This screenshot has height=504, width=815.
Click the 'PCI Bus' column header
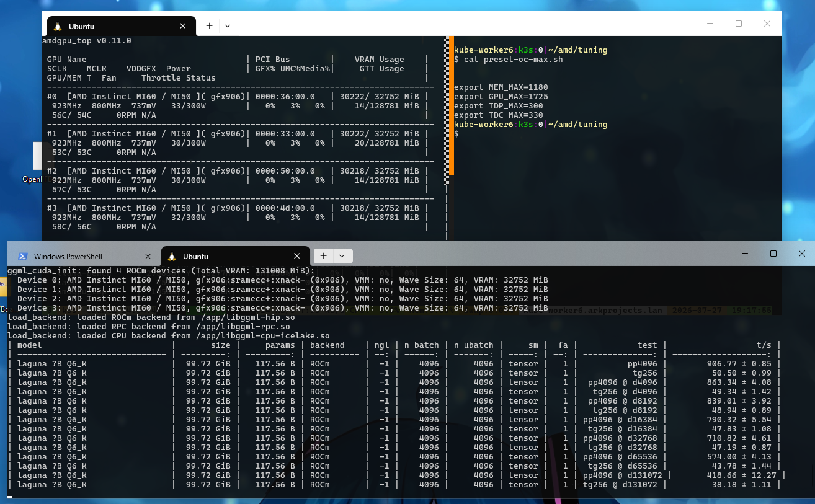(x=272, y=60)
